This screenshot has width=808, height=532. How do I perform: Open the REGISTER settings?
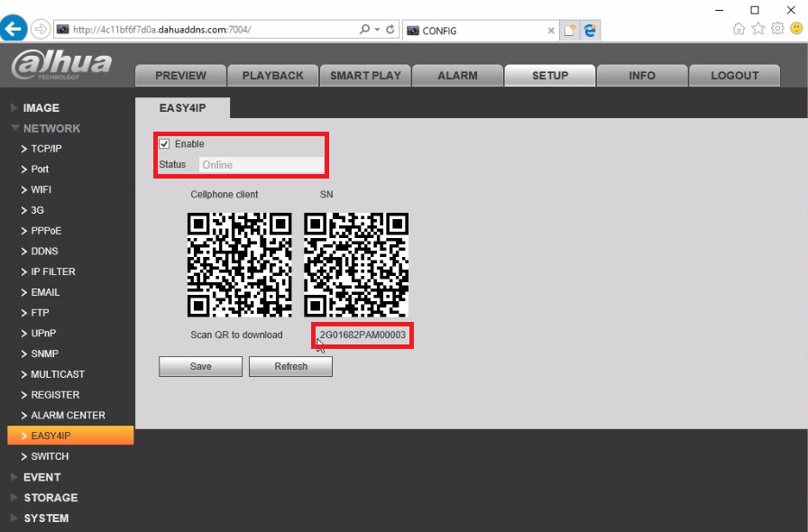coord(55,395)
